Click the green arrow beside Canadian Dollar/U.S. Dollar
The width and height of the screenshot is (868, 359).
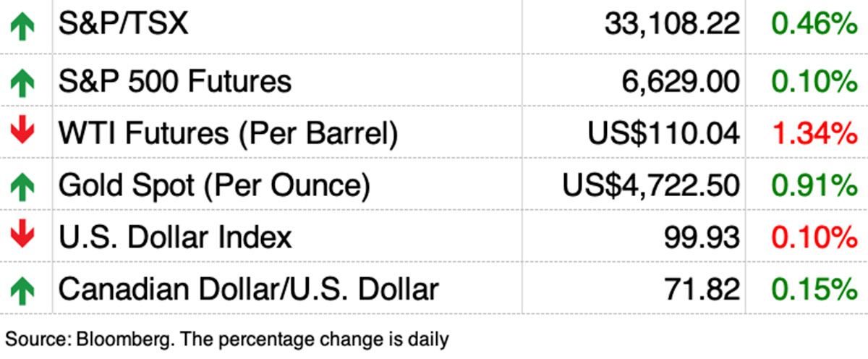coord(22,290)
